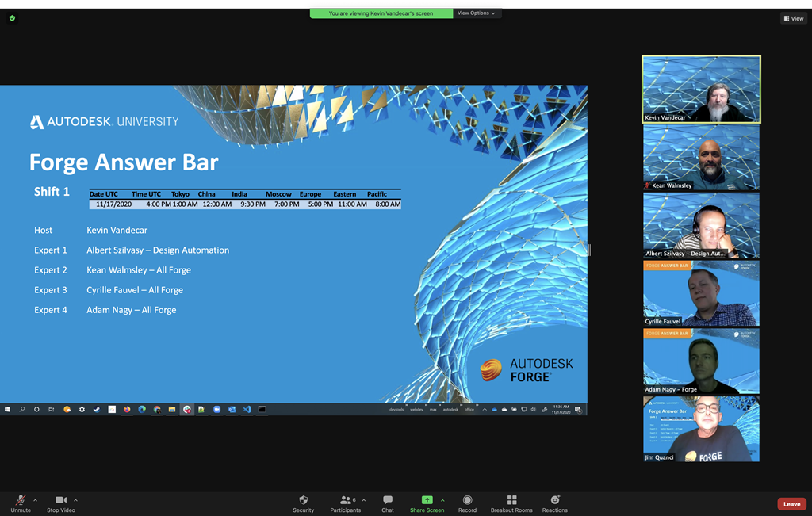Viewport: 812px width, 516px height.
Task: Expand share screen options arrow
Action: [x=442, y=500]
